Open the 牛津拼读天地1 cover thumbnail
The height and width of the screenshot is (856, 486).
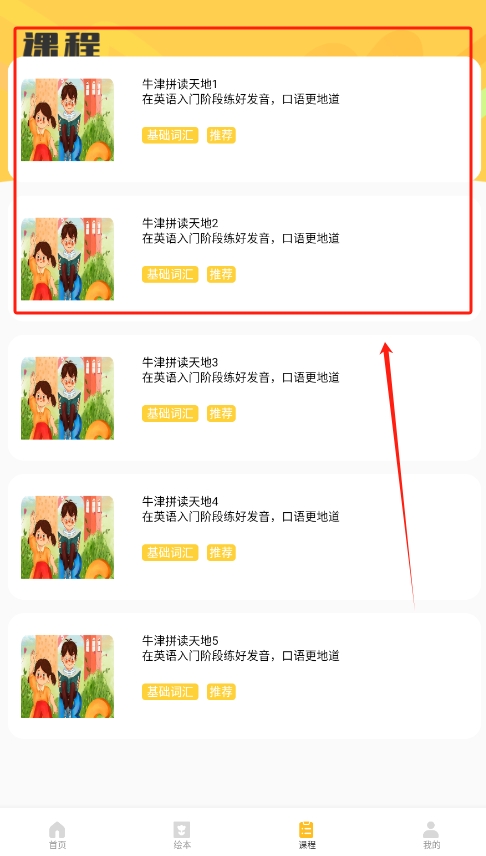67,120
